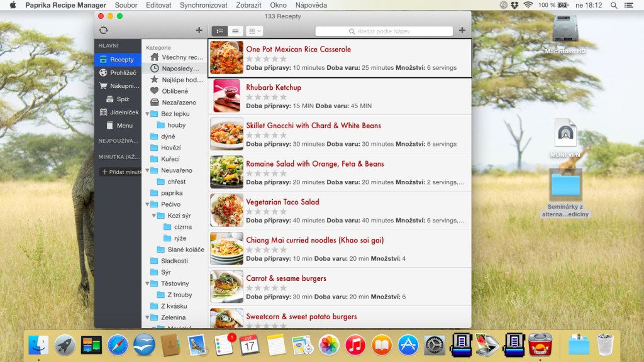The height and width of the screenshot is (362, 644).
Task: Open the Prohlížeč browser section
Action: (x=118, y=73)
